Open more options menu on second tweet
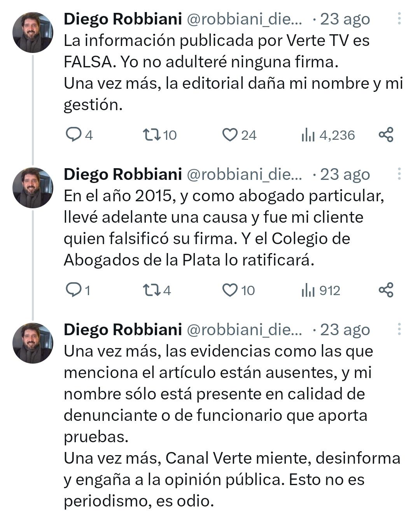 [399, 174]
